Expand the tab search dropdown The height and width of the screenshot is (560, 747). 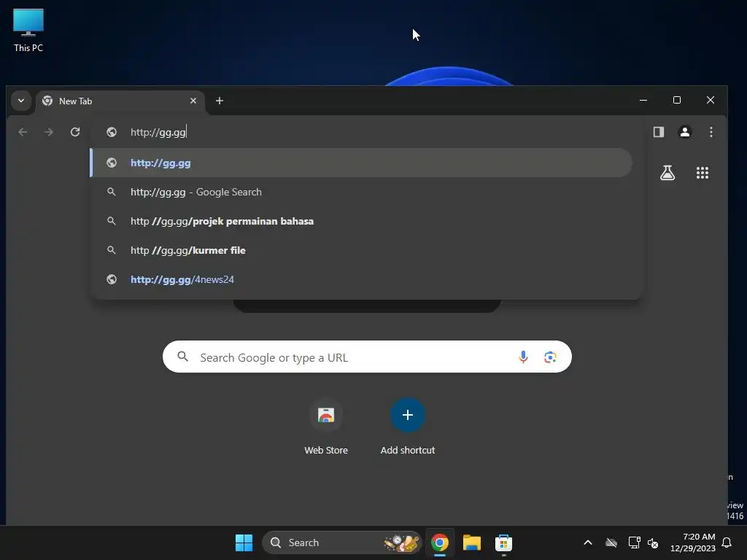pos(21,101)
